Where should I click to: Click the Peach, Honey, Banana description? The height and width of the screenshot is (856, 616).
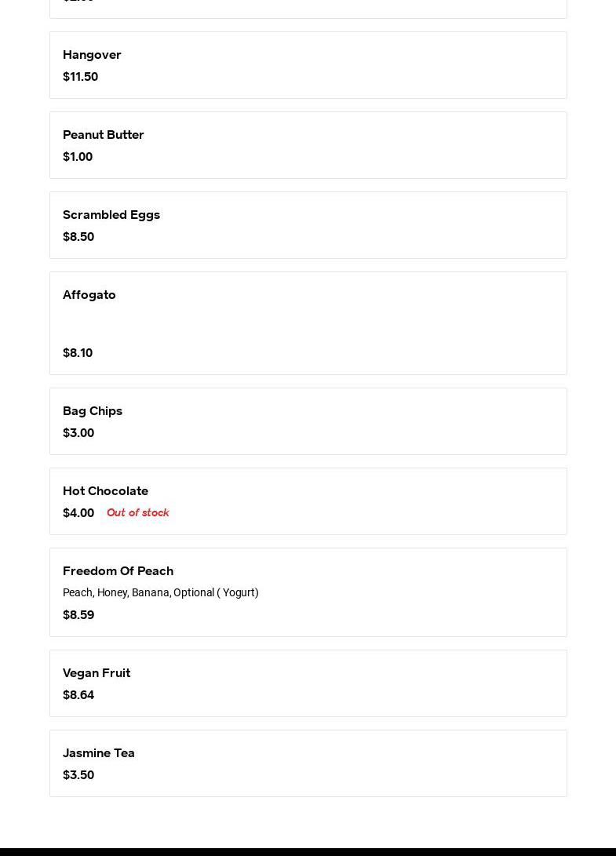coord(160,593)
